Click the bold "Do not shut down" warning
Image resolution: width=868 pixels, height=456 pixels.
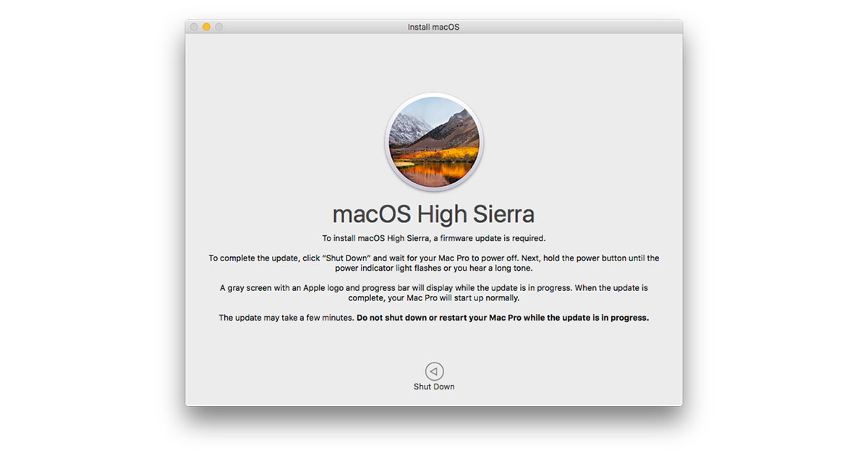pos(503,318)
